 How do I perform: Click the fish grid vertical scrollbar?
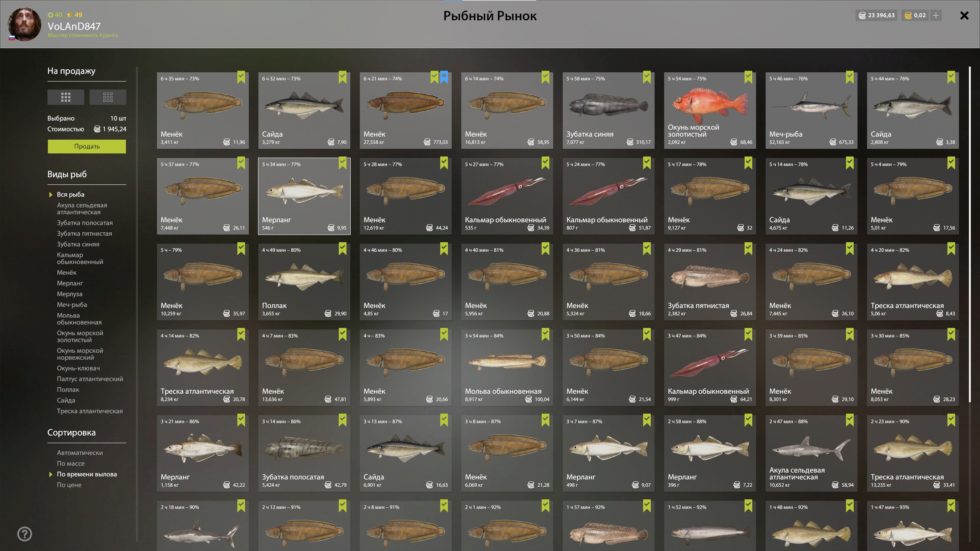click(970, 235)
